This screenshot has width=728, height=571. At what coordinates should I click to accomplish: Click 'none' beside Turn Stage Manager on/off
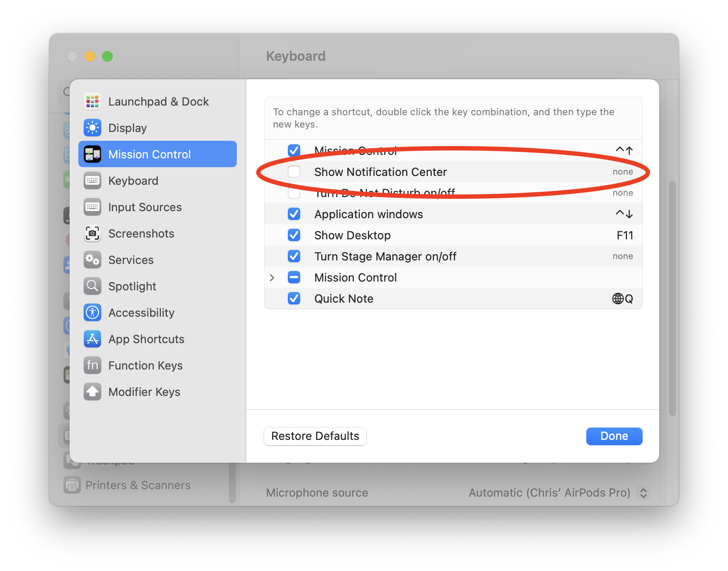pos(623,256)
